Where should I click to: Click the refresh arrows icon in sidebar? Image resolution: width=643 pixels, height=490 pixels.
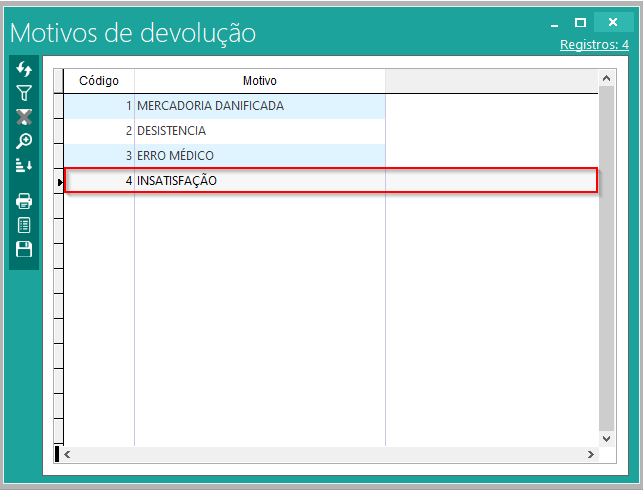(x=24, y=69)
